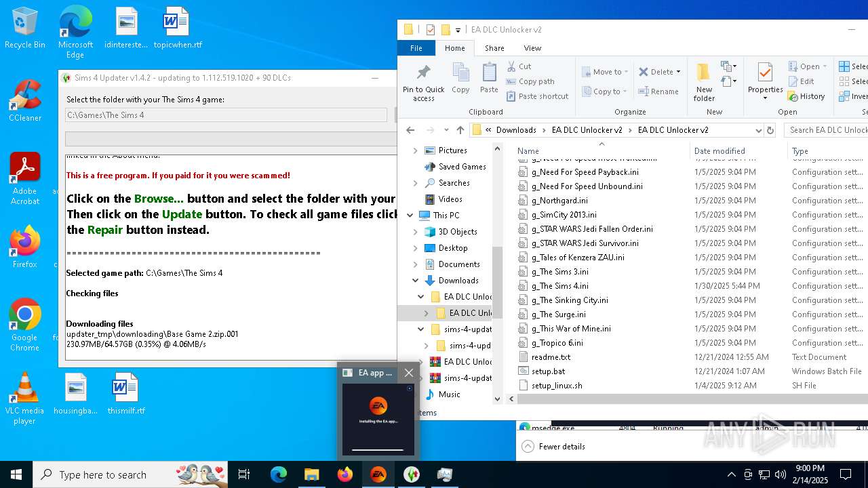Image resolution: width=868 pixels, height=488 pixels.
Task: Select setup_linux.sh file
Action: coord(557,386)
